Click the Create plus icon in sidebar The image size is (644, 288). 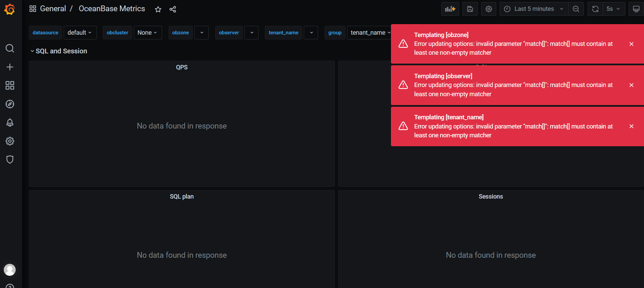pyautogui.click(x=10, y=67)
